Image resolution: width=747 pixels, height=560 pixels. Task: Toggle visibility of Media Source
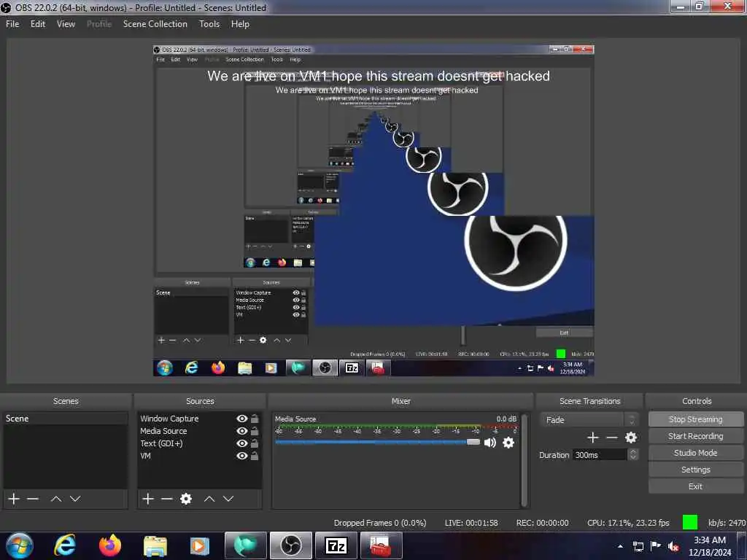pyautogui.click(x=242, y=431)
